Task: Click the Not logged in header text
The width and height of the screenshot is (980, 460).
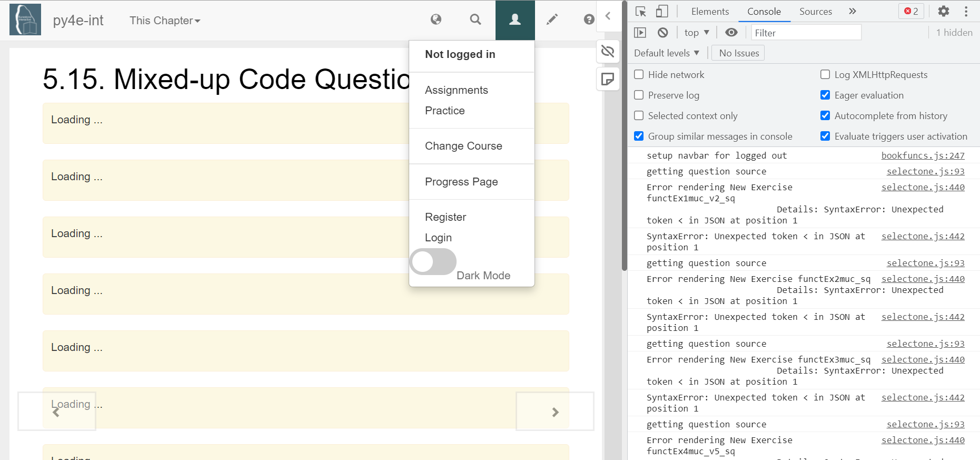Action: pos(460,54)
